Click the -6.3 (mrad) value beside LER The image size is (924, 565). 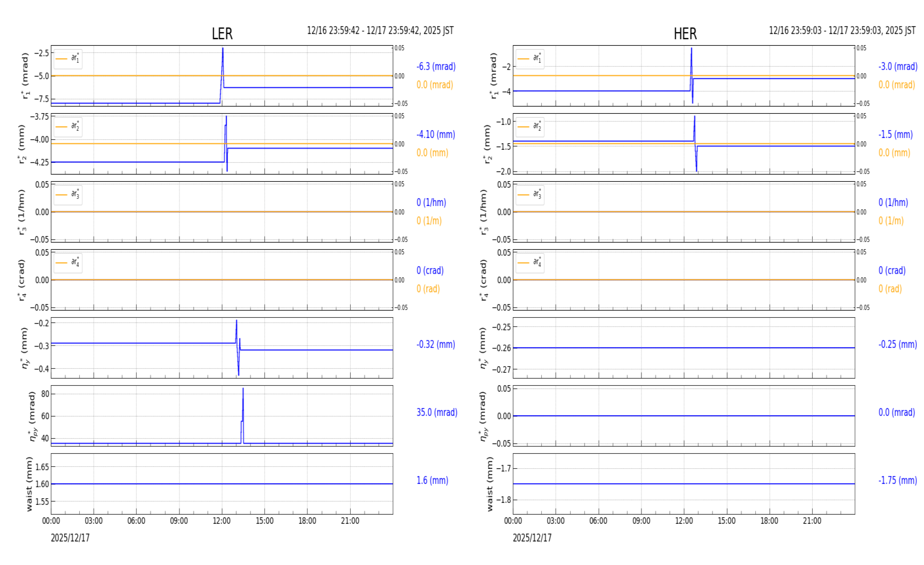(436, 67)
